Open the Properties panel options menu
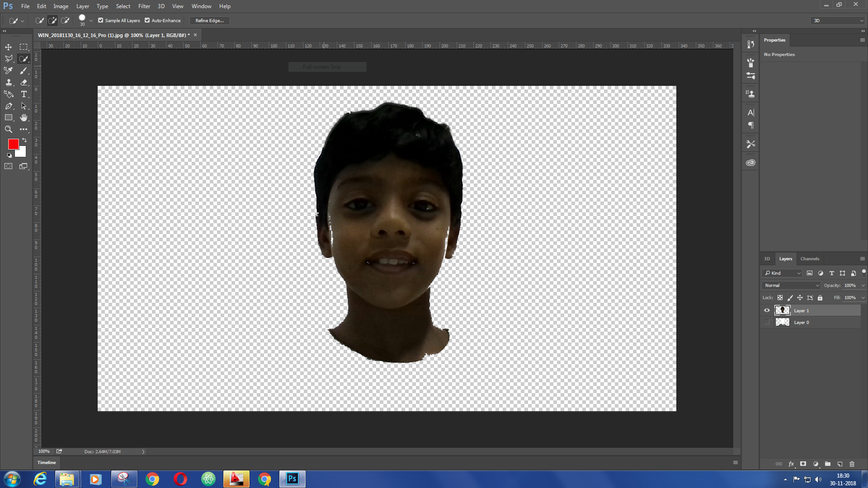Screen dimensions: 868x488 [862, 40]
